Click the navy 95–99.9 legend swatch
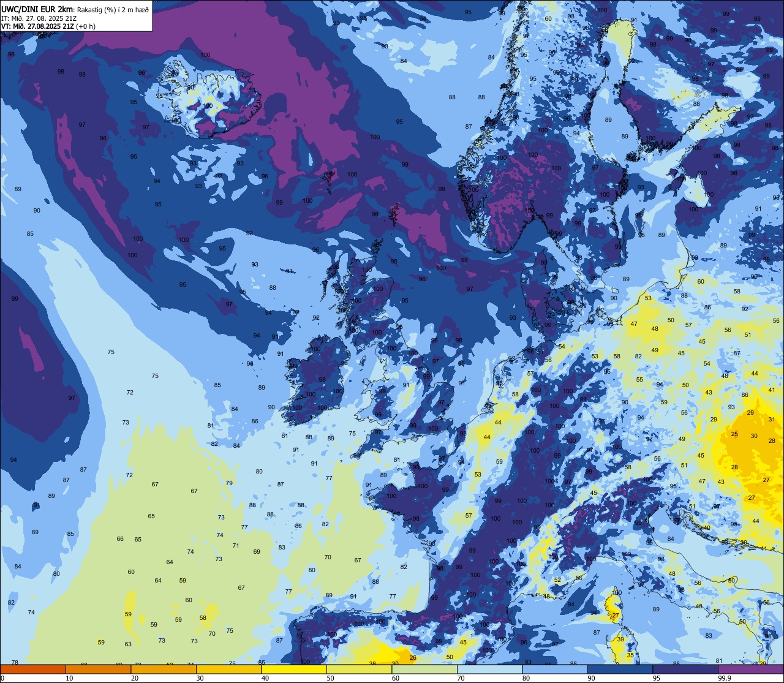This screenshot has height=683, width=784. tap(685, 669)
